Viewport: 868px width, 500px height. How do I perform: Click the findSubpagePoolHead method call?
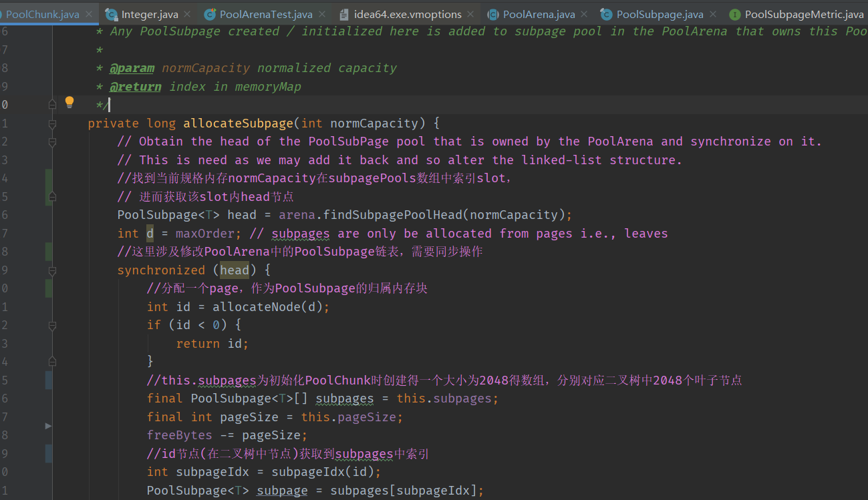[394, 215]
